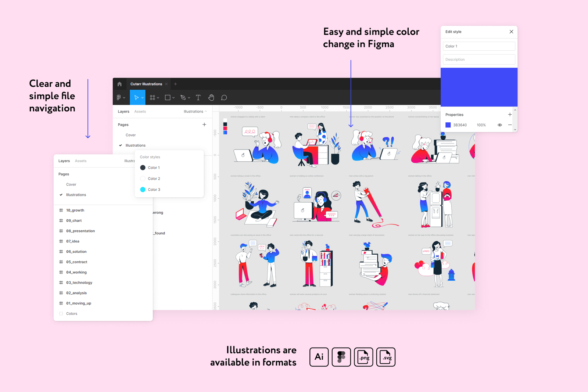Screen dimensions: 588x392
Task: Click the Home icon in Figma
Action: pyautogui.click(x=119, y=84)
